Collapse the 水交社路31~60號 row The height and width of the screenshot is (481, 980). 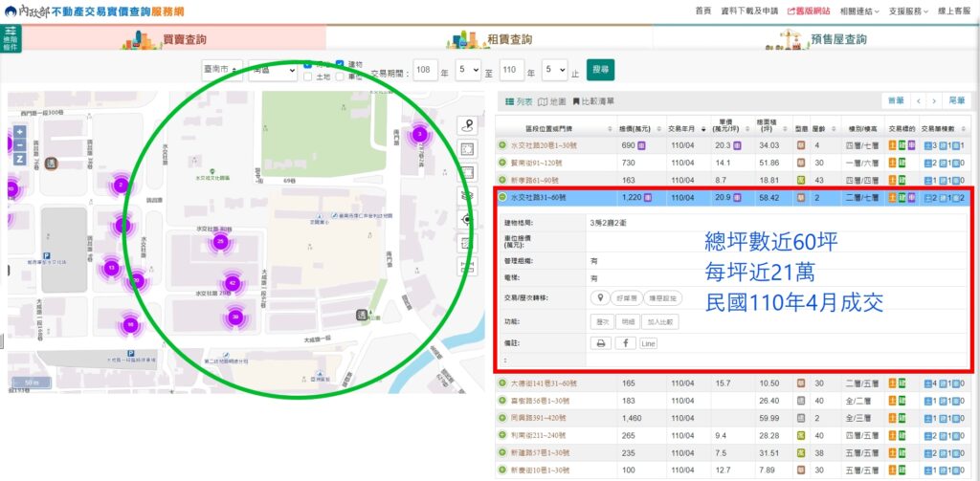pyautogui.click(x=501, y=197)
